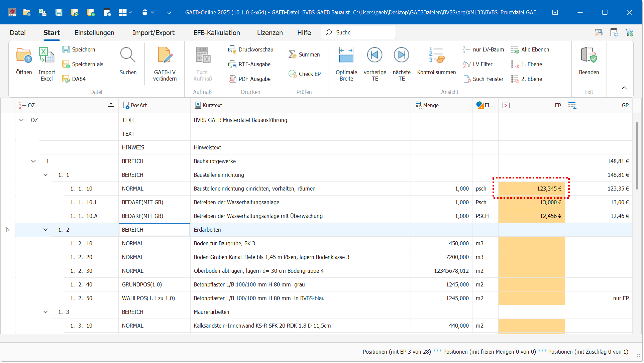Screen dimensions: 644x363
Task: Switch to the EFB-Kalkulation tab
Action: coord(217,33)
